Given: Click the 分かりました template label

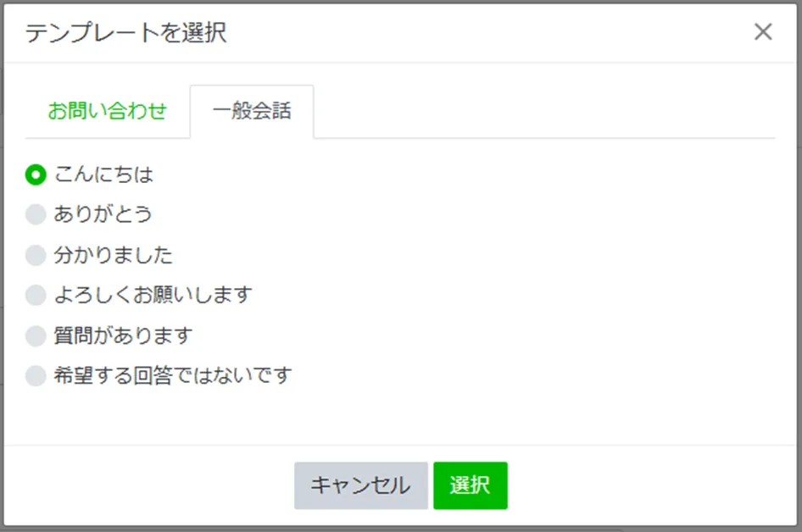Looking at the screenshot, I should click(114, 255).
